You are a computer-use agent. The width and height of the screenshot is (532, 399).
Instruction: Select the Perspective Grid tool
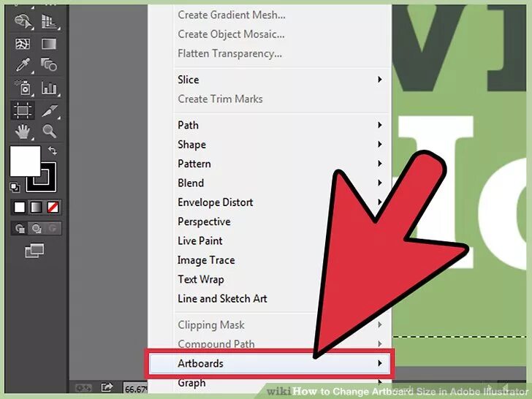click(50, 21)
